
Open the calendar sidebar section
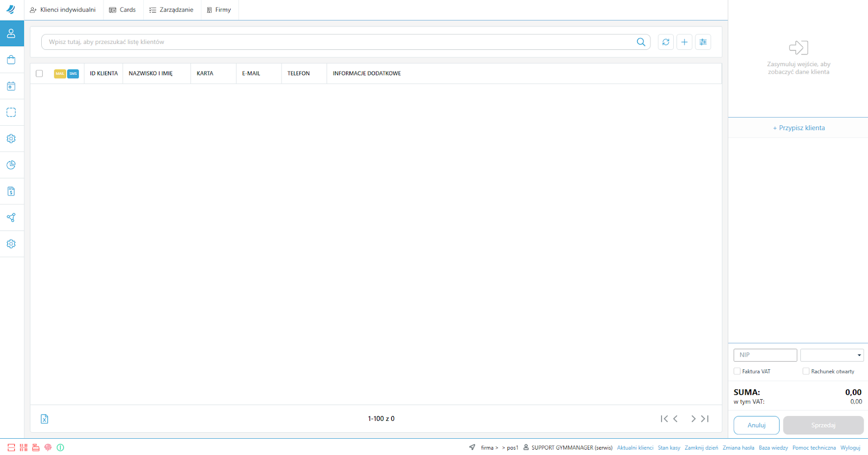coord(11,86)
